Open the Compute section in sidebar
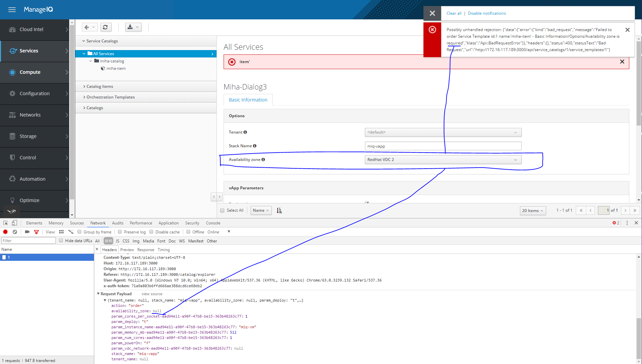The width and height of the screenshot is (642, 364). (30, 72)
